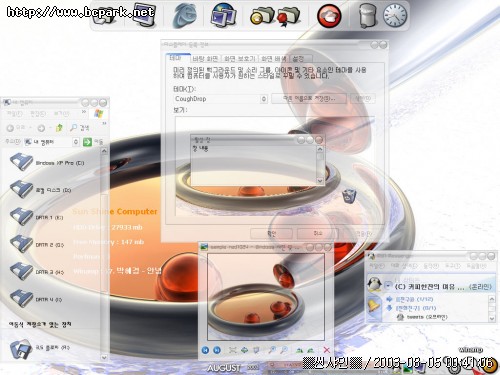Open 보기(V) menu in My Computer
The width and height of the screenshot is (500, 375).
61,114
